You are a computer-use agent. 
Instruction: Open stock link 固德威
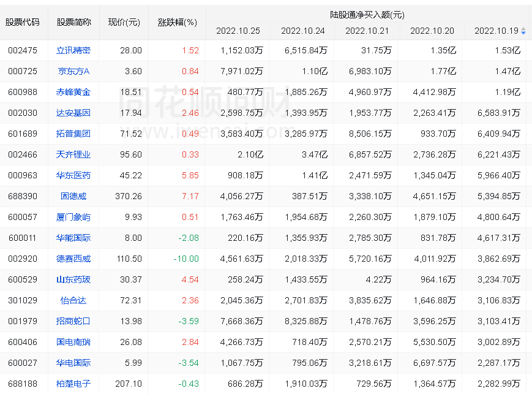click(x=73, y=196)
